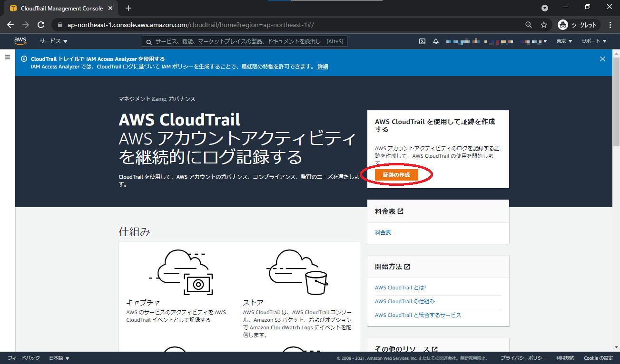
Task: Open a new browser tab with plus
Action: pos(128,8)
